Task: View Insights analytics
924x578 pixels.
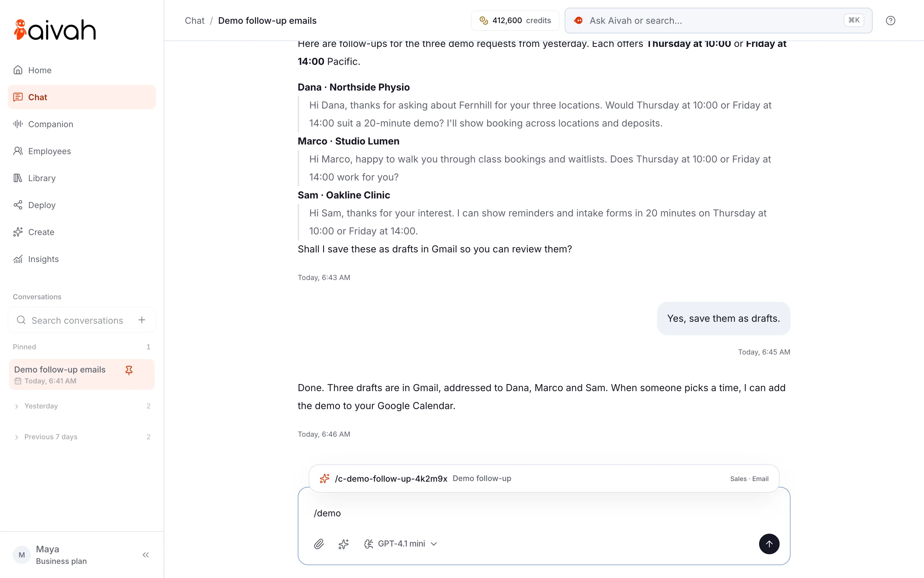Action: [82, 259]
